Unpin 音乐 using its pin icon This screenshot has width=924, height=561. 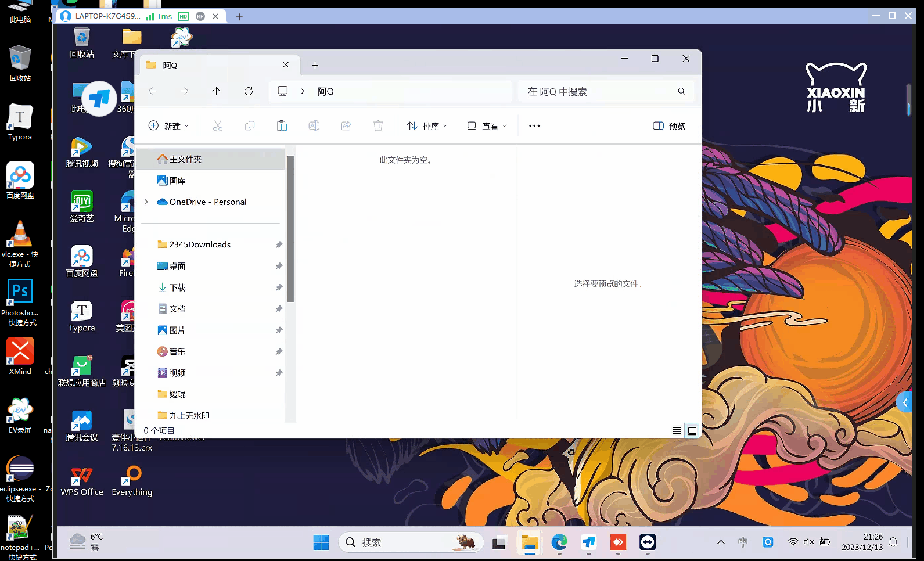pyautogui.click(x=279, y=351)
